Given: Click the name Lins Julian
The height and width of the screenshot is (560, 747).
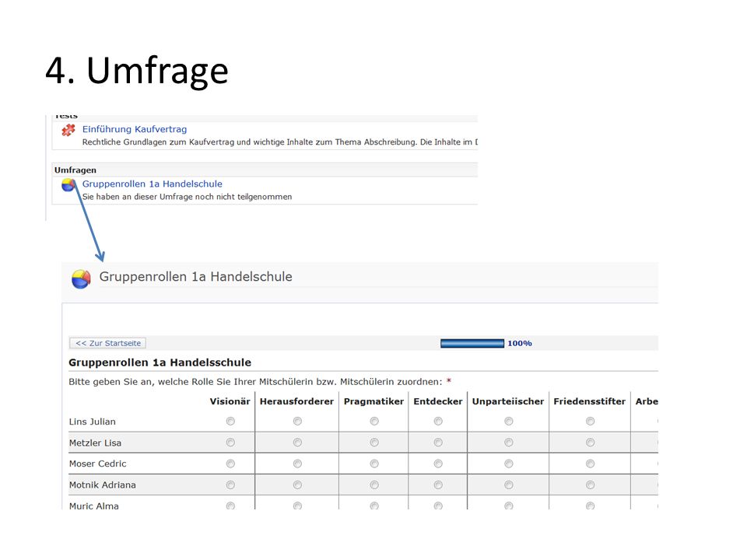Looking at the screenshot, I should click(x=93, y=422).
